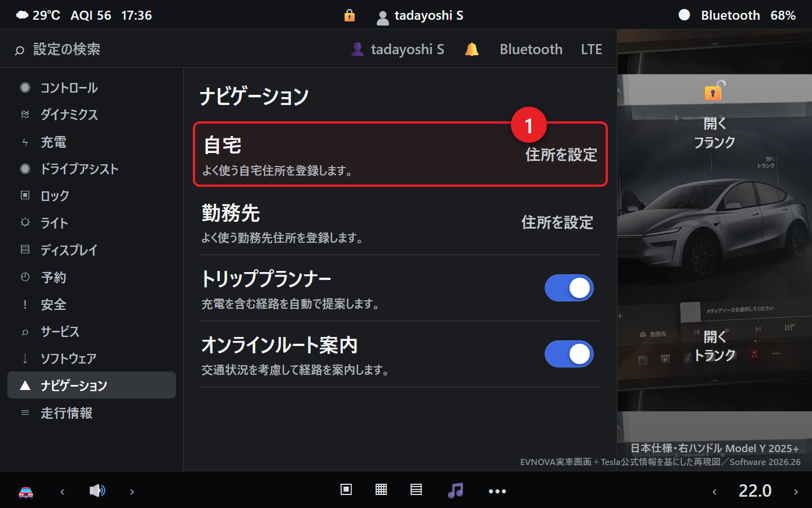
Task: Tap 開く フランク to open the frunk
Action: pos(714,133)
